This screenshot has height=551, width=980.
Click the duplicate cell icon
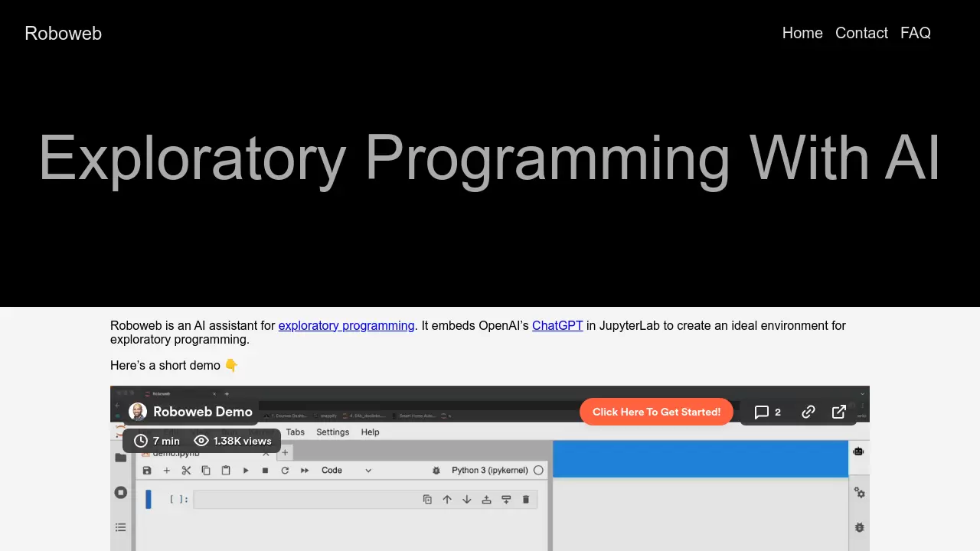(x=427, y=499)
